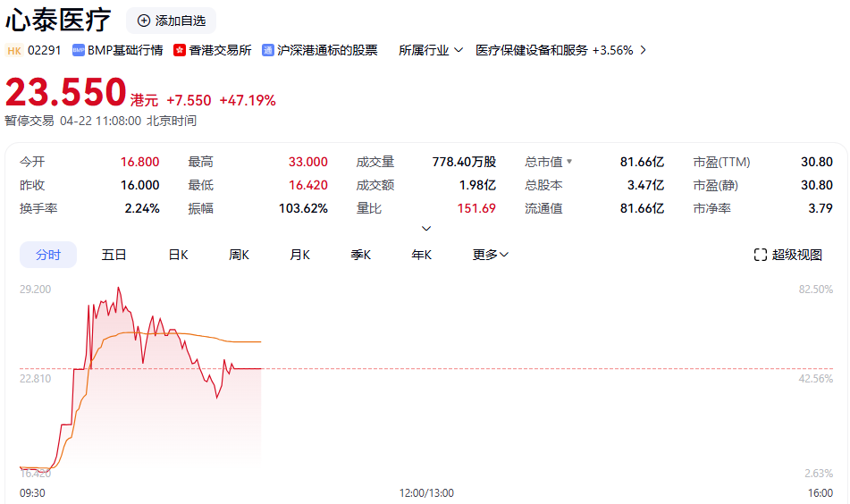Select the 分时 chart tab
The width and height of the screenshot is (850, 504).
(48, 255)
